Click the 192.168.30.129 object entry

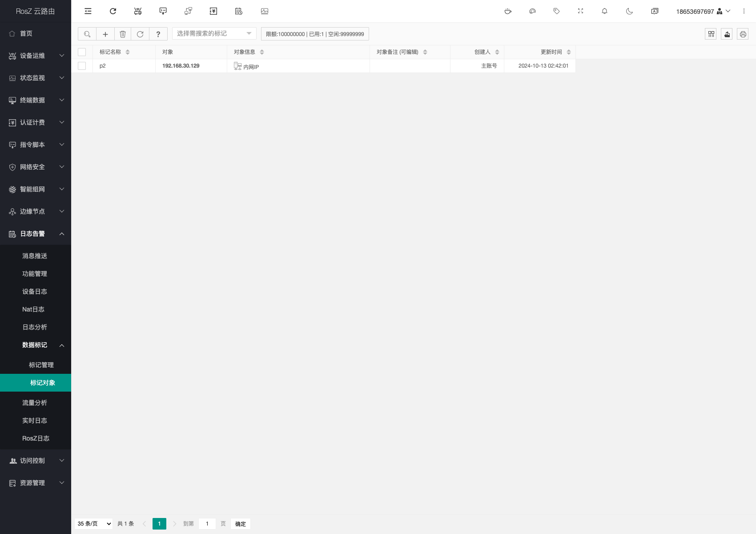[181, 66]
